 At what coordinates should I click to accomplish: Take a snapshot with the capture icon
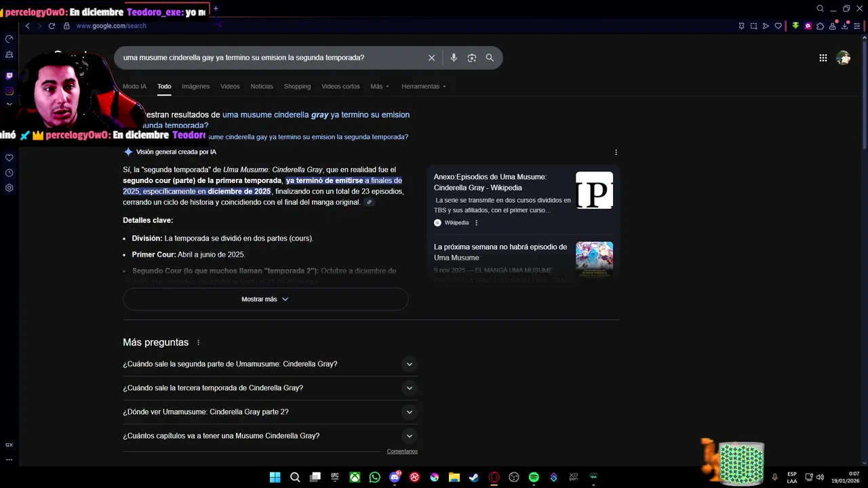[x=753, y=26]
